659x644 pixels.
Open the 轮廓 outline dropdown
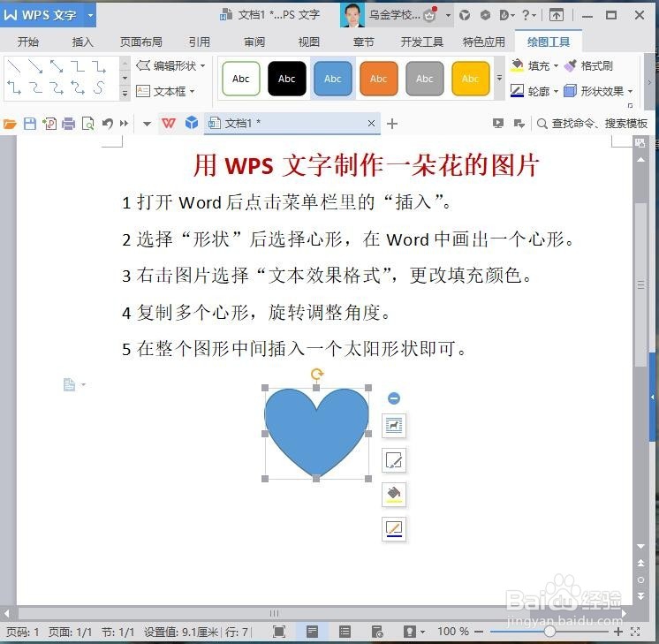pos(556,91)
